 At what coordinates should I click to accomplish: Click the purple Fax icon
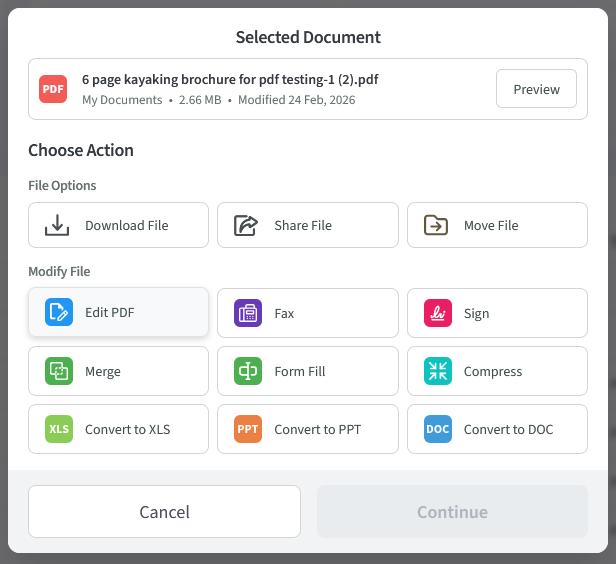pos(248,313)
